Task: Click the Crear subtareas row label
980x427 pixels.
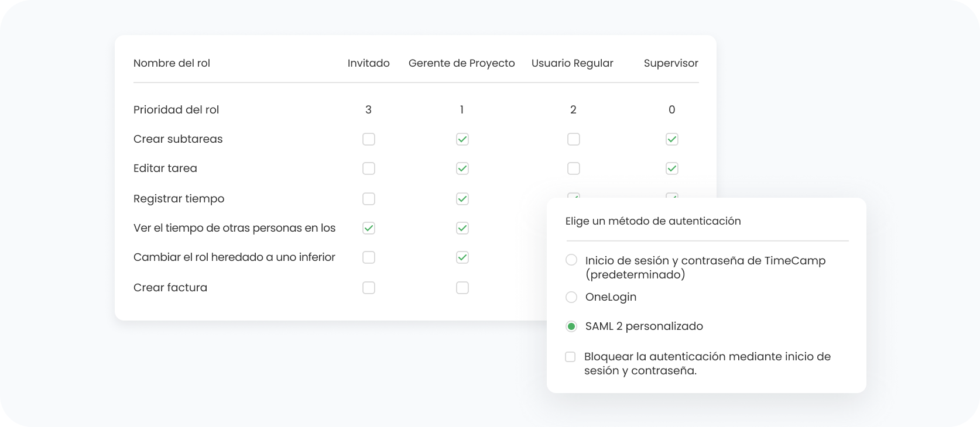Action: coord(178,139)
